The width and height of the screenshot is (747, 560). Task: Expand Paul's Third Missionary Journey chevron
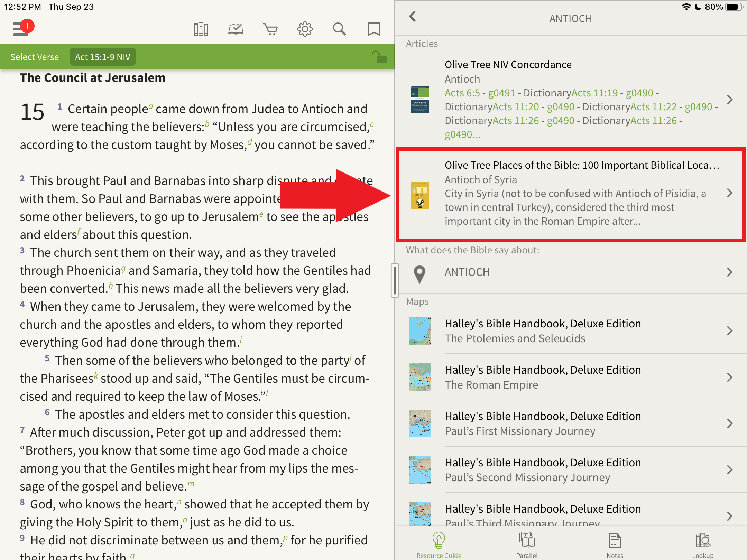pos(730,516)
